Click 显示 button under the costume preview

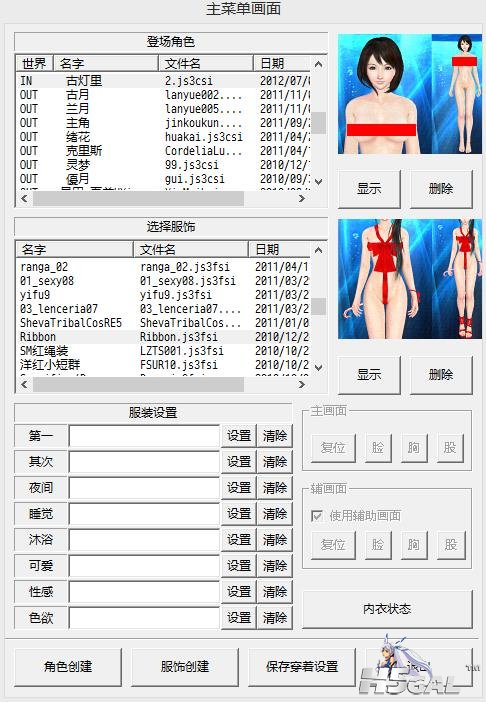(x=369, y=374)
